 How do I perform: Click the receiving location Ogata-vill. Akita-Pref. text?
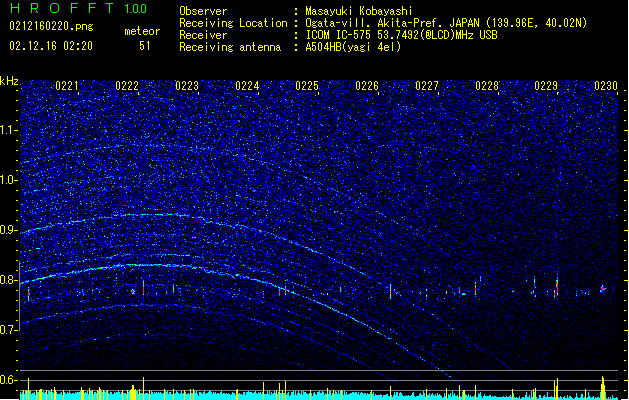click(x=446, y=23)
